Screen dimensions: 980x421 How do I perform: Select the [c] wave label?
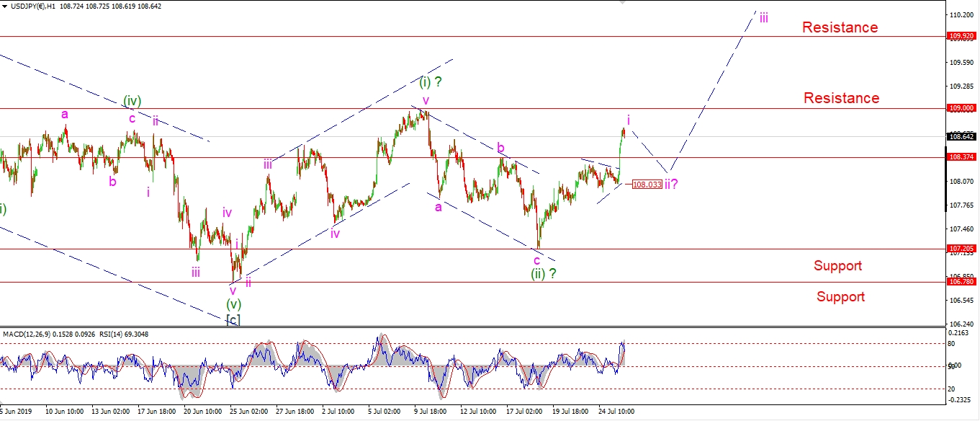click(x=233, y=319)
